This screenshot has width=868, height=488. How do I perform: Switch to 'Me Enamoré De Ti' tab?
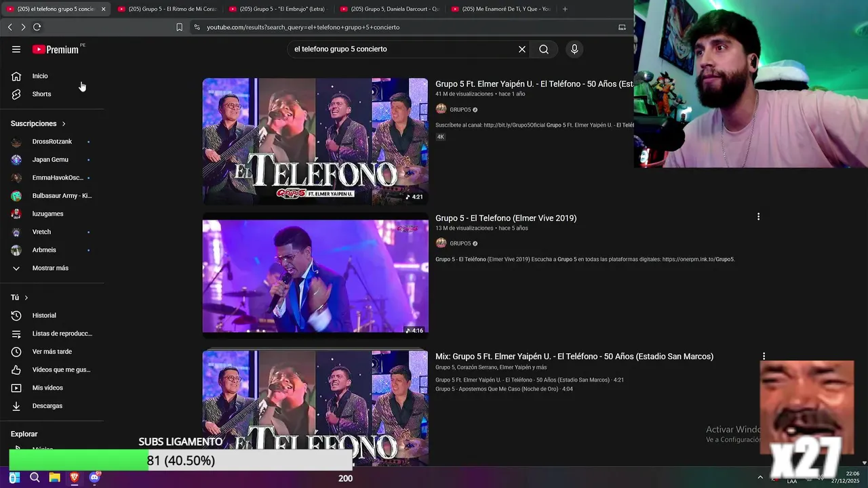500,9
